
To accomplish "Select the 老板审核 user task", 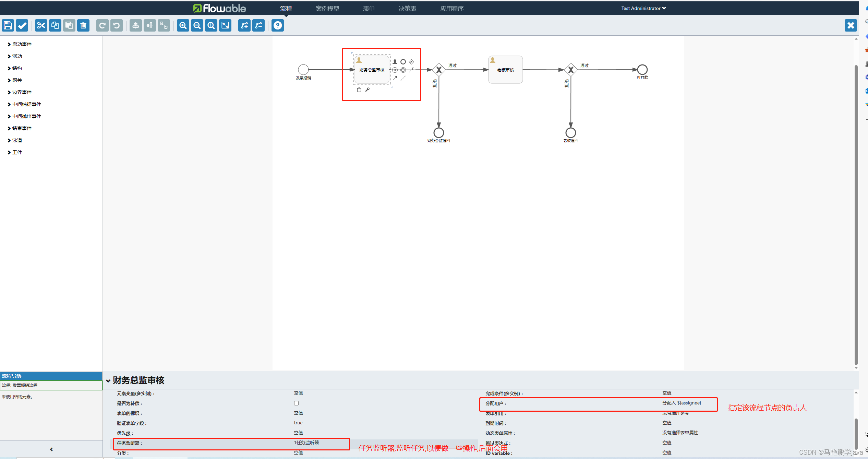I will click(x=506, y=70).
